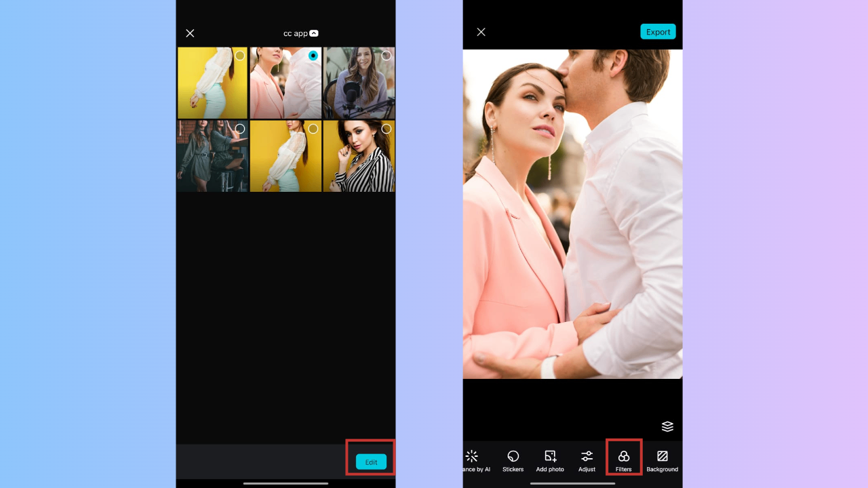The height and width of the screenshot is (488, 868).
Task: Export the edited photo
Action: pyautogui.click(x=658, y=32)
